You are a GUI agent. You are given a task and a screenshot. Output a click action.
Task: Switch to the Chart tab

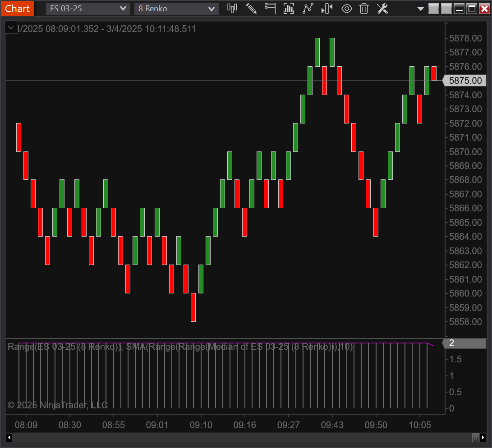pos(17,9)
